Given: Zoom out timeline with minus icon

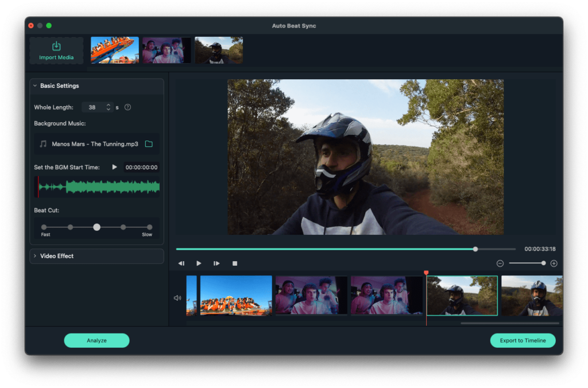Looking at the screenshot, I should (x=500, y=263).
